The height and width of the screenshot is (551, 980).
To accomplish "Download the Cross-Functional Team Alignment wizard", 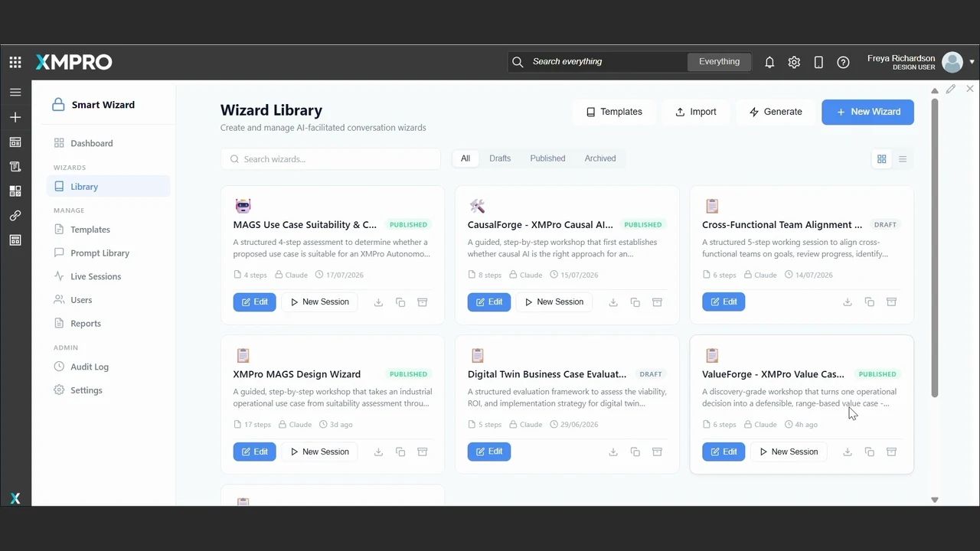I will coord(848,302).
